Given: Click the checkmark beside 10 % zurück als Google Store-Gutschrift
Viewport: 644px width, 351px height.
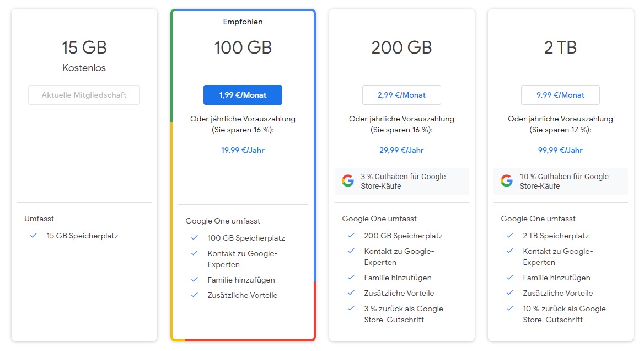Looking at the screenshot, I should click(x=509, y=309).
